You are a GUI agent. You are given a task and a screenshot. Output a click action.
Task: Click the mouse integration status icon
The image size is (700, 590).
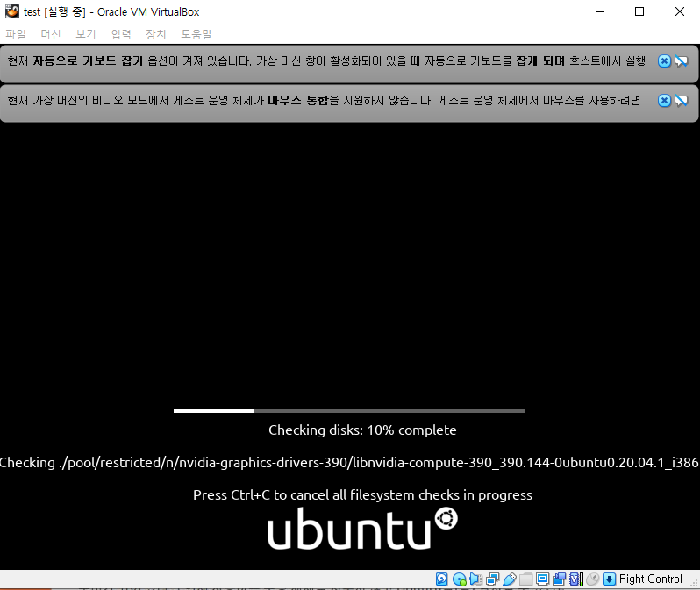coord(592,579)
